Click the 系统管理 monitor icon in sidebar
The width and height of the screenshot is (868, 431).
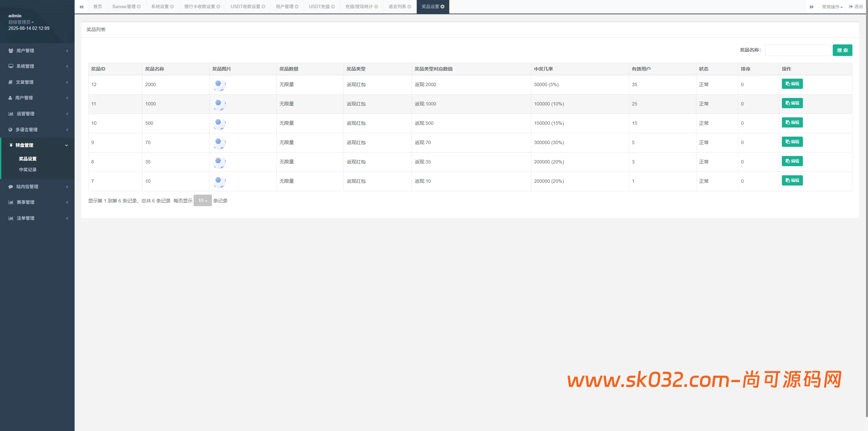click(11, 66)
